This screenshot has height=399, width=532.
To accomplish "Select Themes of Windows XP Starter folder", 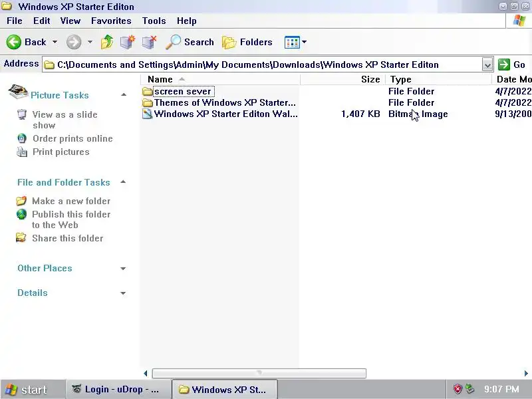I will click(x=225, y=102).
